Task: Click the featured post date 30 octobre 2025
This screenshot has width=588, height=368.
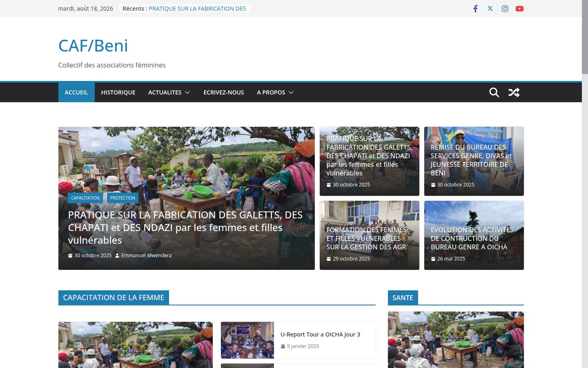Action: pyautogui.click(x=93, y=256)
